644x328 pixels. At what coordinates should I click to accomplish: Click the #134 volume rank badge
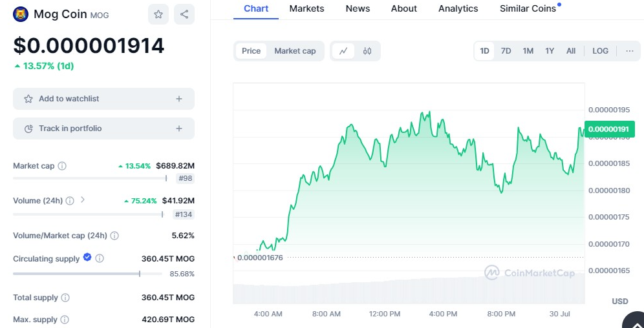point(183,214)
